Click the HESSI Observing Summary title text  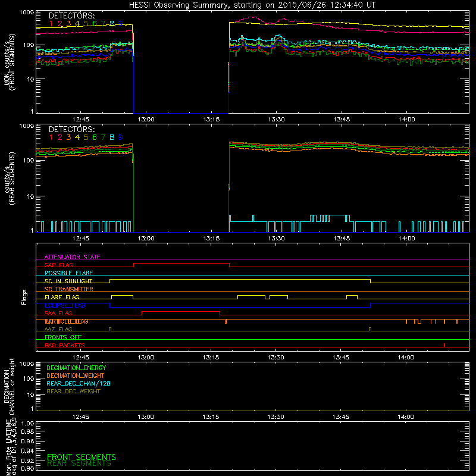[252, 5]
